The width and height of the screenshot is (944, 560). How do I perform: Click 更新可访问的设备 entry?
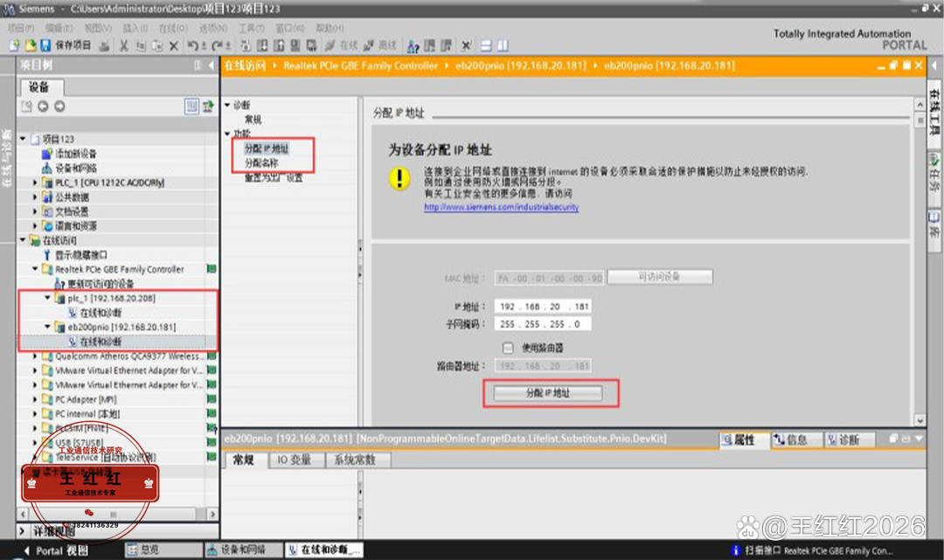click(x=101, y=284)
